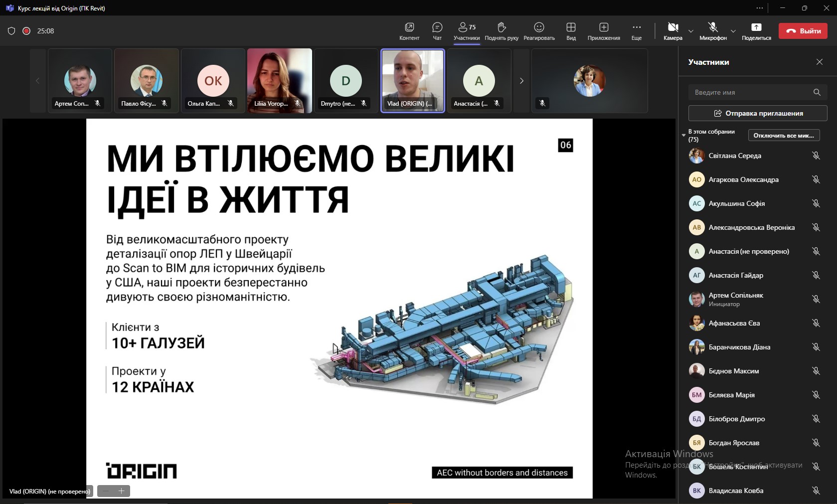Open the Контент sharing icon
837x504 pixels.
(x=409, y=31)
